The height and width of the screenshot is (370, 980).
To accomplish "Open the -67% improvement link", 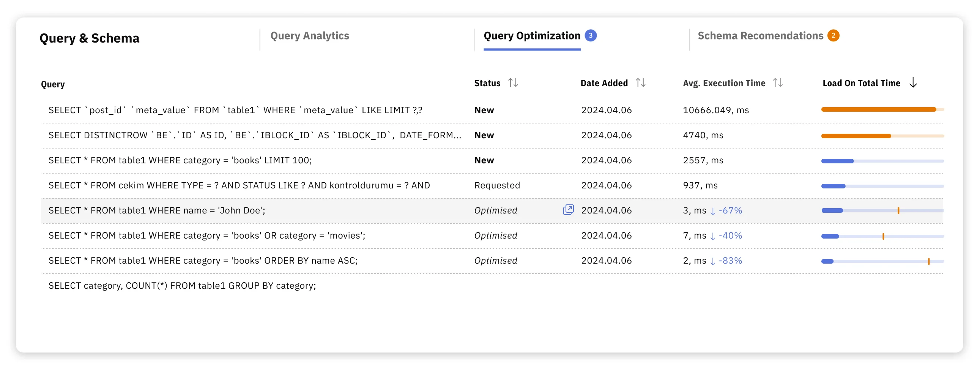I will [x=729, y=210].
